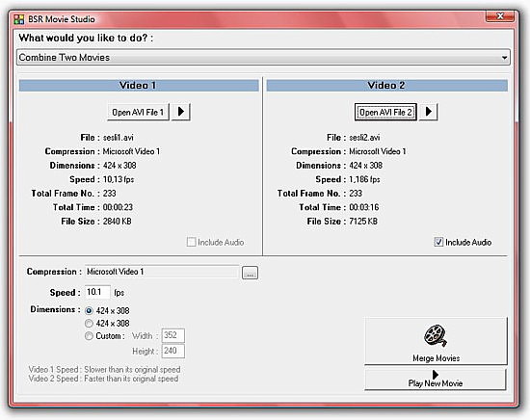
Task: Play Video 2 preview arrow button
Action: point(429,112)
